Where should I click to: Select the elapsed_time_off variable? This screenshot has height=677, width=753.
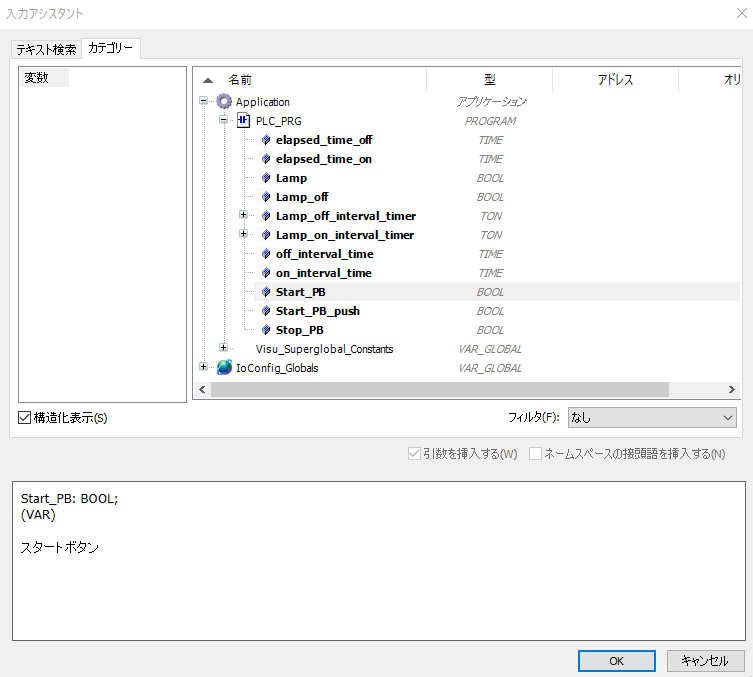pos(324,140)
